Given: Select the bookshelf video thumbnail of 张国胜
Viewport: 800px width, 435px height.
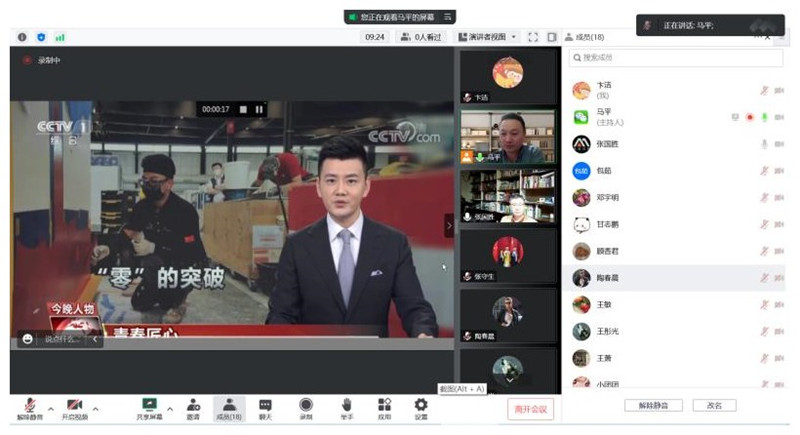Looking at the screenshot, I should tap(508, 196).
